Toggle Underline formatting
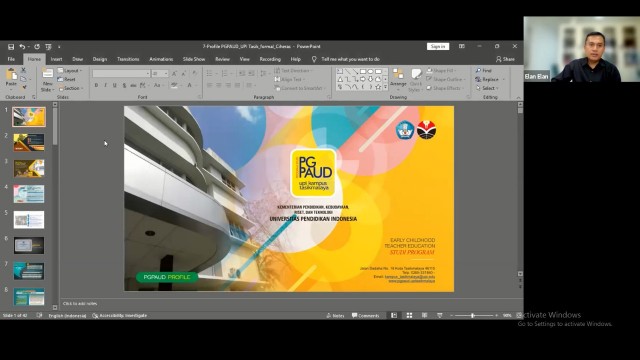 coord(115,85)
